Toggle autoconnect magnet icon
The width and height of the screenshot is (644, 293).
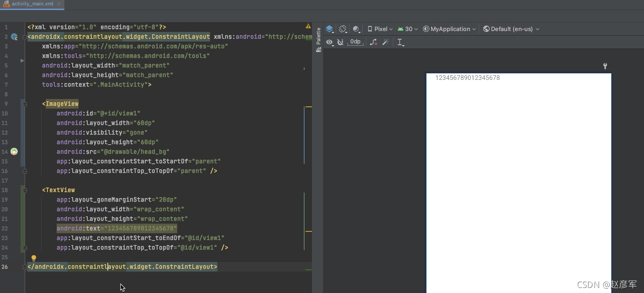pyautogui.click(x=340, y=42)
